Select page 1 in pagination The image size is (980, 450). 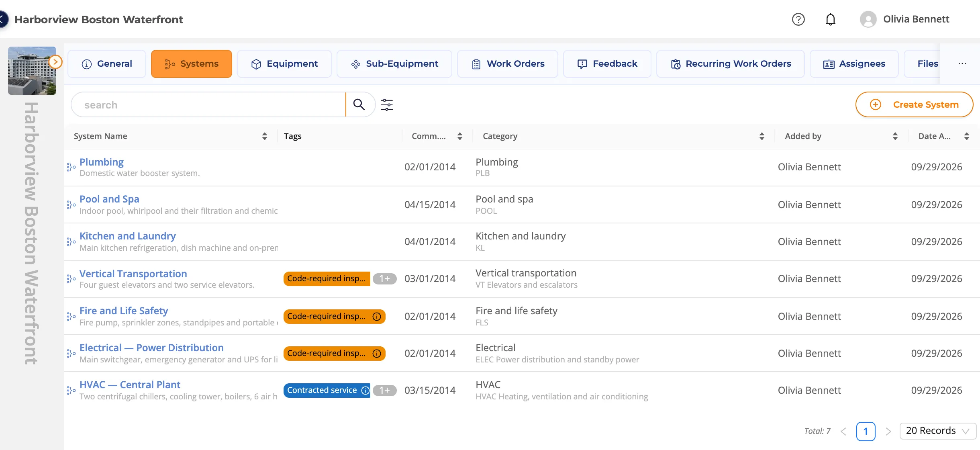tap(866, 432)
